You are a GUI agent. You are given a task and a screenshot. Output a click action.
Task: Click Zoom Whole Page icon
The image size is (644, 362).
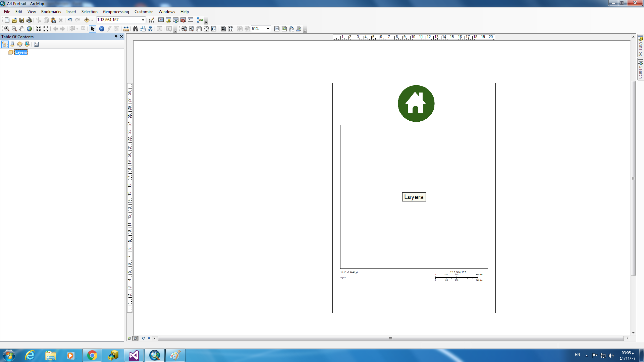pos(207,29)
